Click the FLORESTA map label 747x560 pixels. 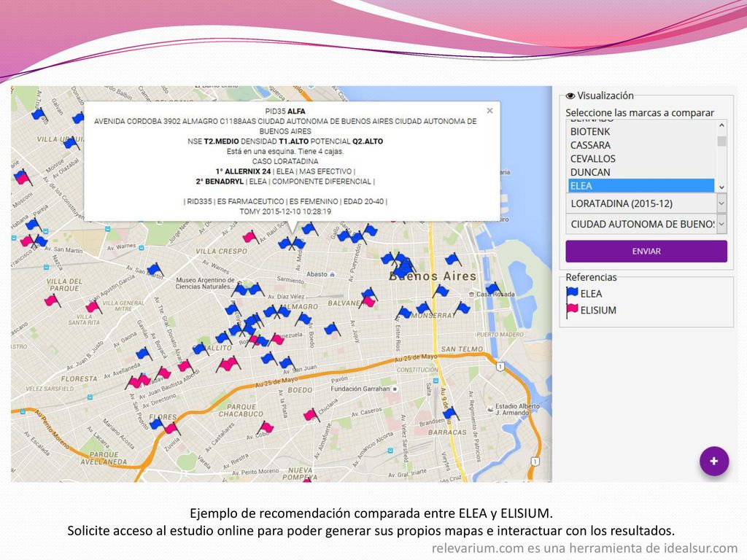click(79, 379)
